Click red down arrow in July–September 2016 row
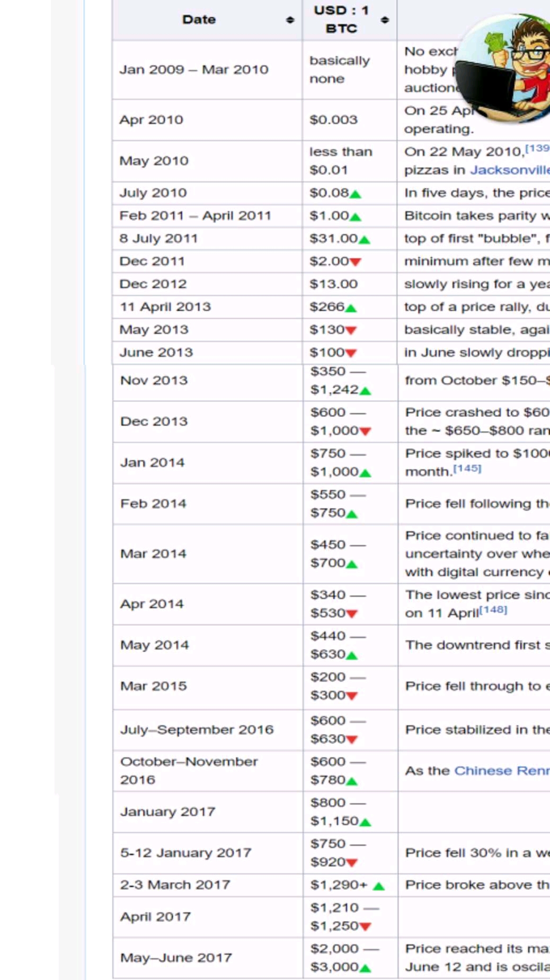 (352, 740)
